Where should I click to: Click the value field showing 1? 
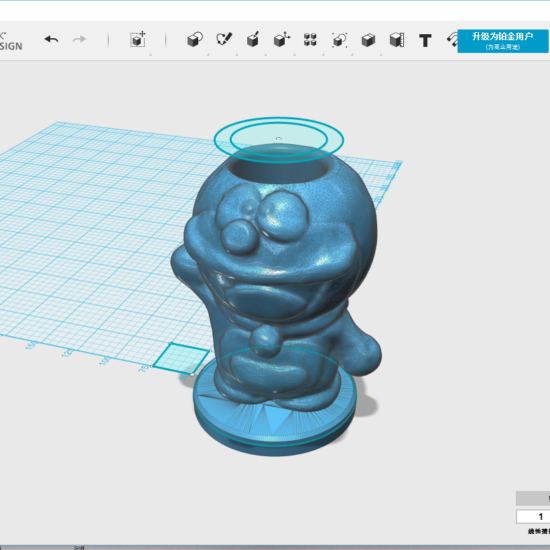pos(533,517)
